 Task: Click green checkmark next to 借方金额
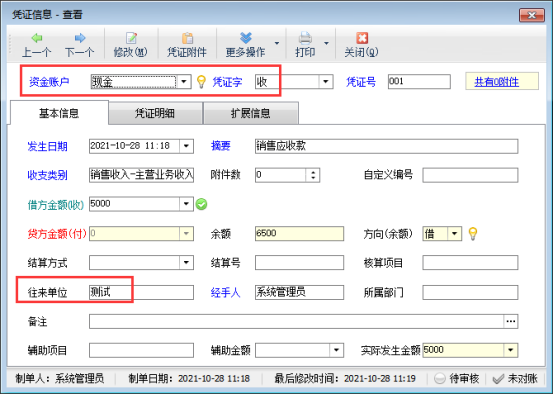(201, 204)
